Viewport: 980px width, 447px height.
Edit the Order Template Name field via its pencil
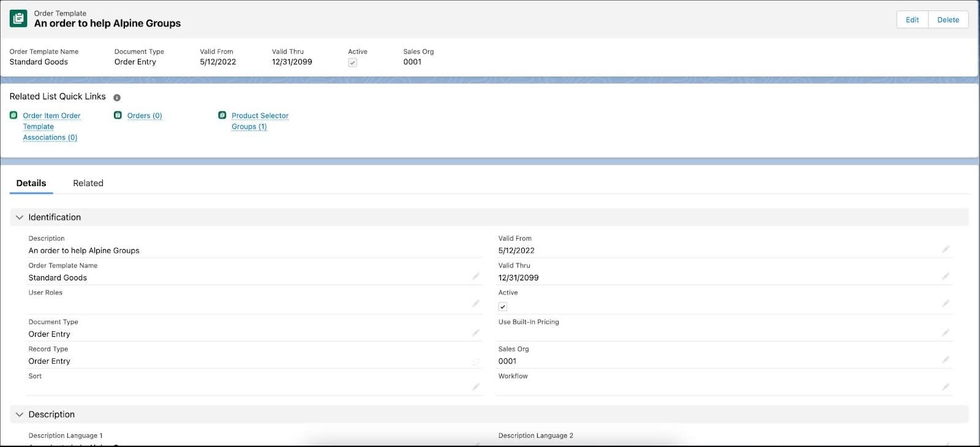476,276
